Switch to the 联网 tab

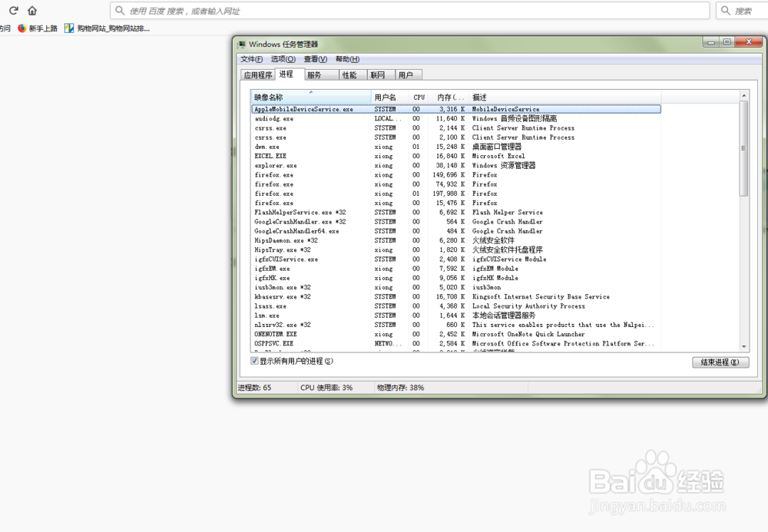point(381,75)
